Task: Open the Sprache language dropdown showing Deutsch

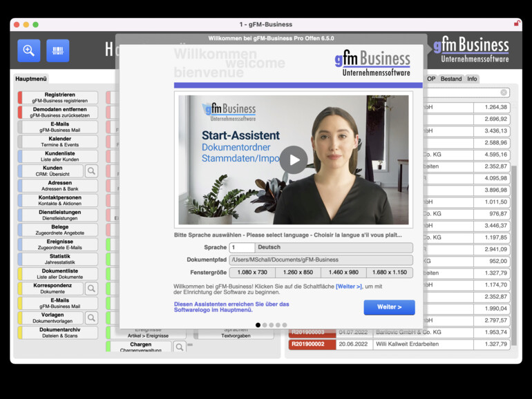Action: (x=334, y=247)
